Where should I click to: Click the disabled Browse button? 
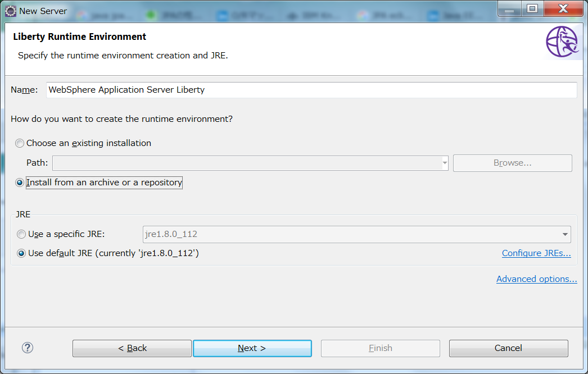(512, 162)
